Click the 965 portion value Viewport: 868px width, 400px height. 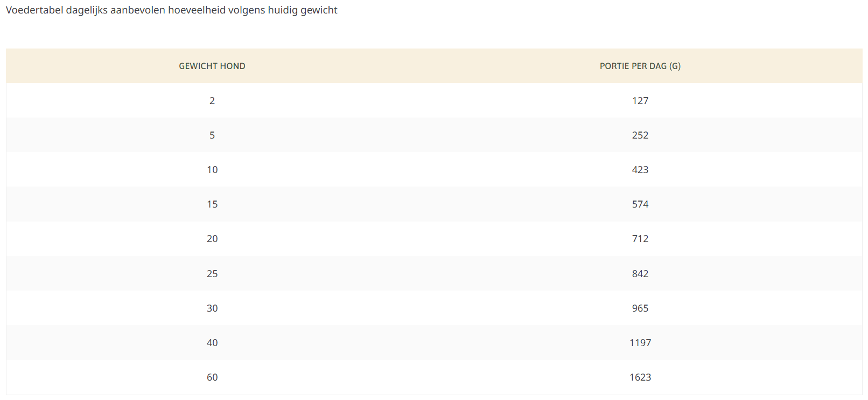[640, 308]
